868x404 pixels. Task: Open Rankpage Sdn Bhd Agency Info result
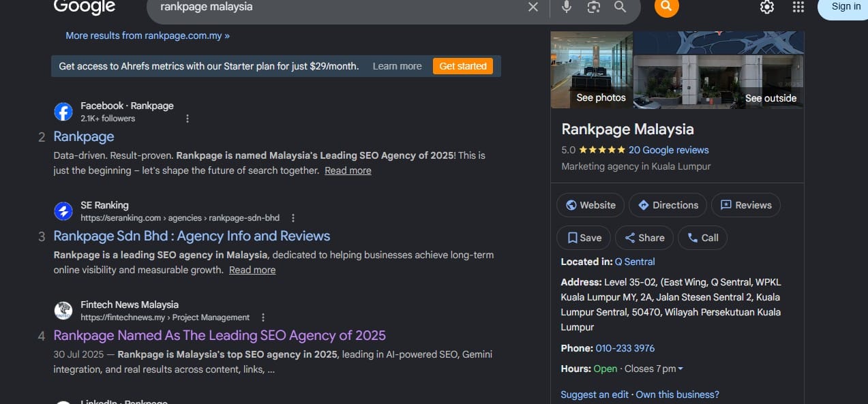click(x=192, y=236)
